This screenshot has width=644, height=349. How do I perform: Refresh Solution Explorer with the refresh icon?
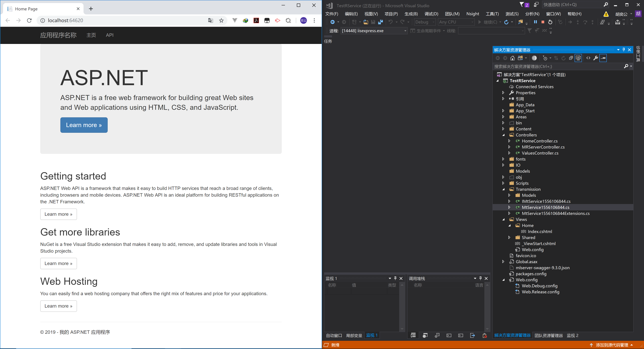coord(563,58)
